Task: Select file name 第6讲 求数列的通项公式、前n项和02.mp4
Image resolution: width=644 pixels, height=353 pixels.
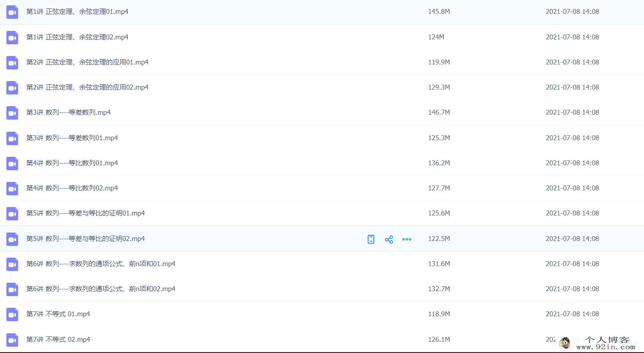Action: click(101, 288)
